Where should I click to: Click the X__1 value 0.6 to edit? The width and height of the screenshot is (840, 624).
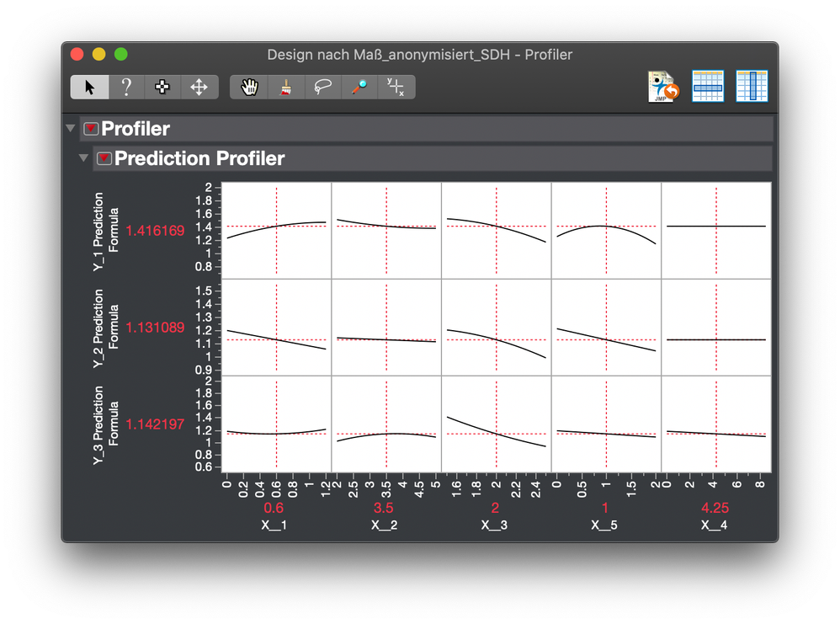pyautogui.click(x=274, y=508)
